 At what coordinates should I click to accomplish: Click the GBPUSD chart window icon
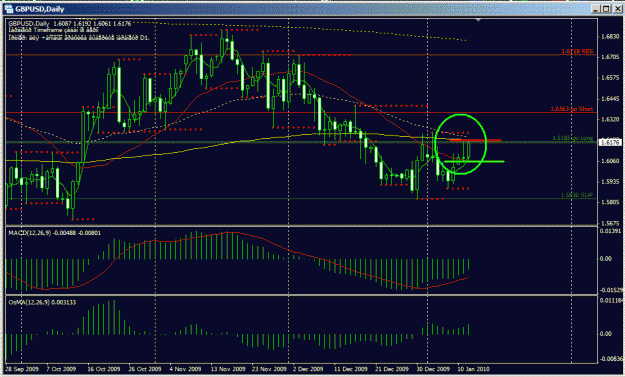tap(9, 9)
